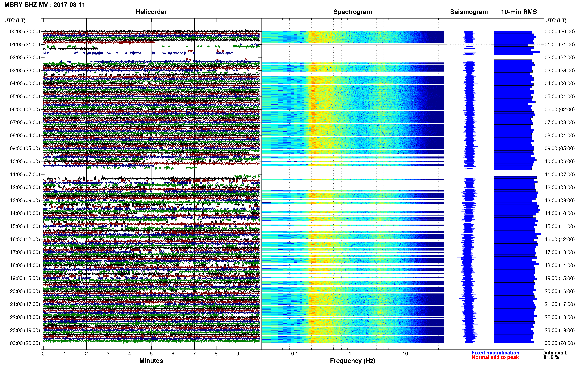Click left time label 12:00 (08:00)
588x368 pixels.
(25, 187)
